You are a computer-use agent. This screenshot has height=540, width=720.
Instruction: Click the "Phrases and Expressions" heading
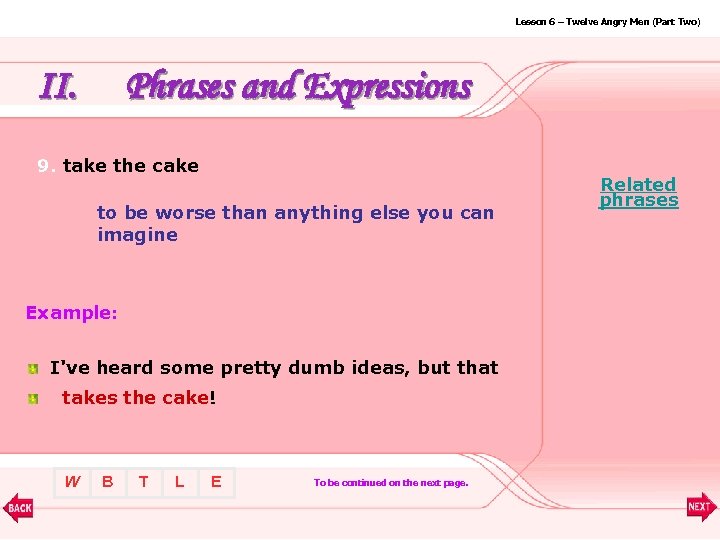[299, 87]
